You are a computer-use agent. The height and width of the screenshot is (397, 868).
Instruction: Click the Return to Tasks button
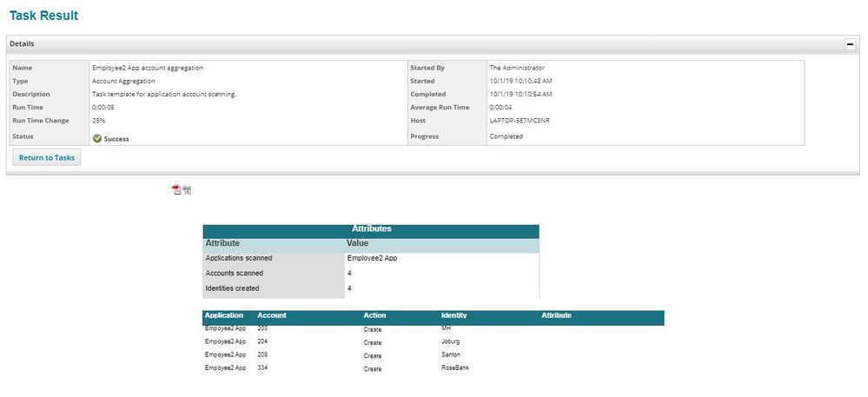pos(47,157)
